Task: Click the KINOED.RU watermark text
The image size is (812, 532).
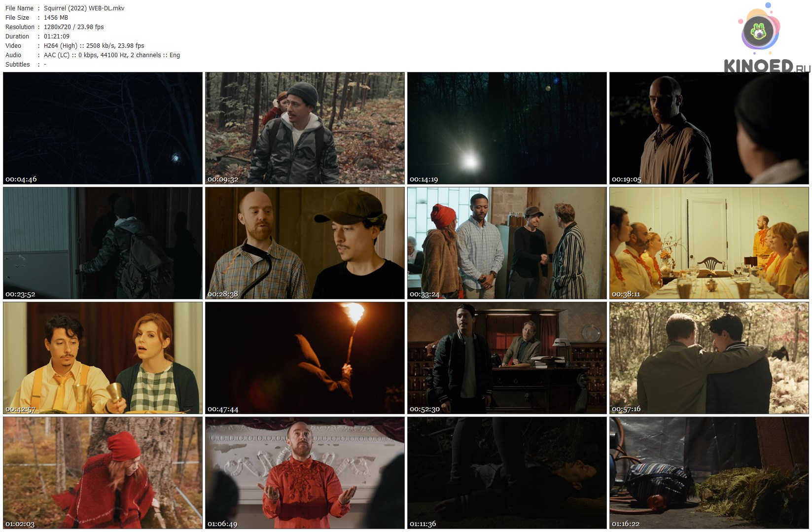Action: [x=766, y=66]
